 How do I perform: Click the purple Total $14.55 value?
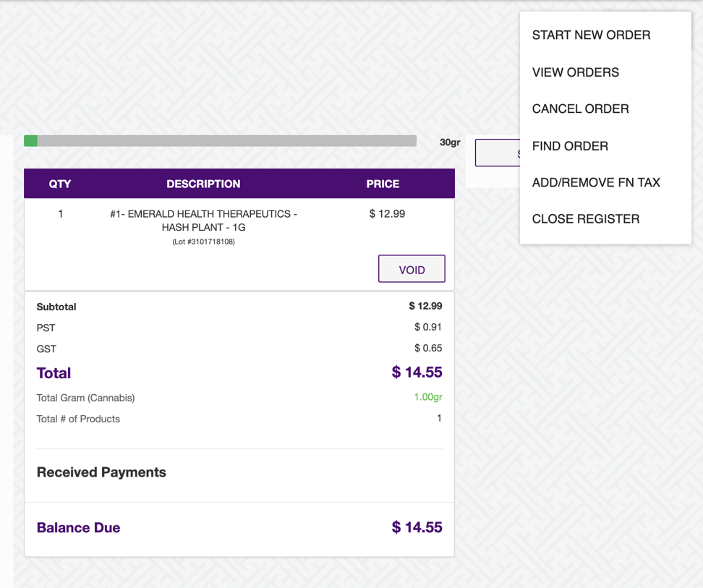417,372
